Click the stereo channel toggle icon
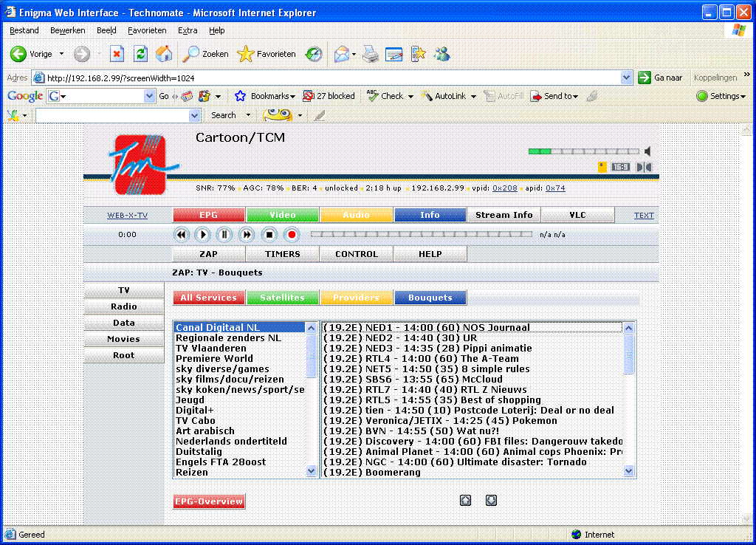756x545 pixels. [644, 168]
